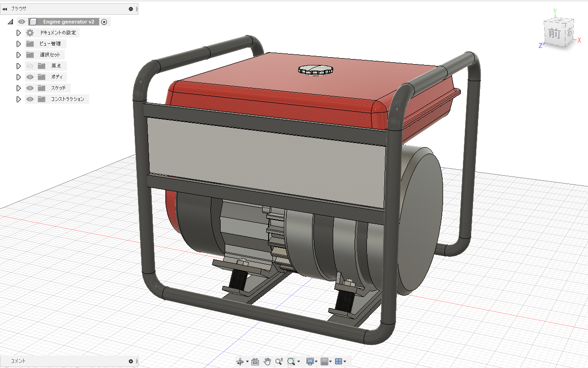Click the top face of the ViewCube
Screen dimensions: 588x368
(x=559, y=21)
